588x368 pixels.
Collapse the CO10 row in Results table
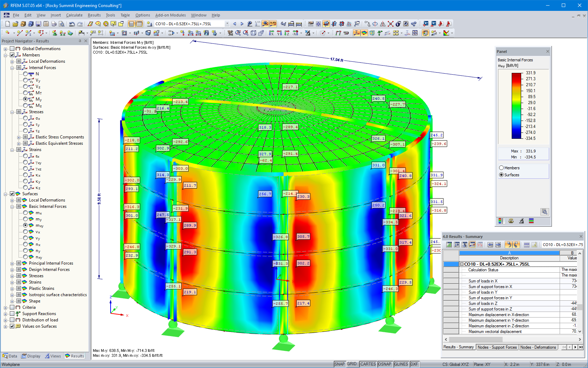click(462, 264)
